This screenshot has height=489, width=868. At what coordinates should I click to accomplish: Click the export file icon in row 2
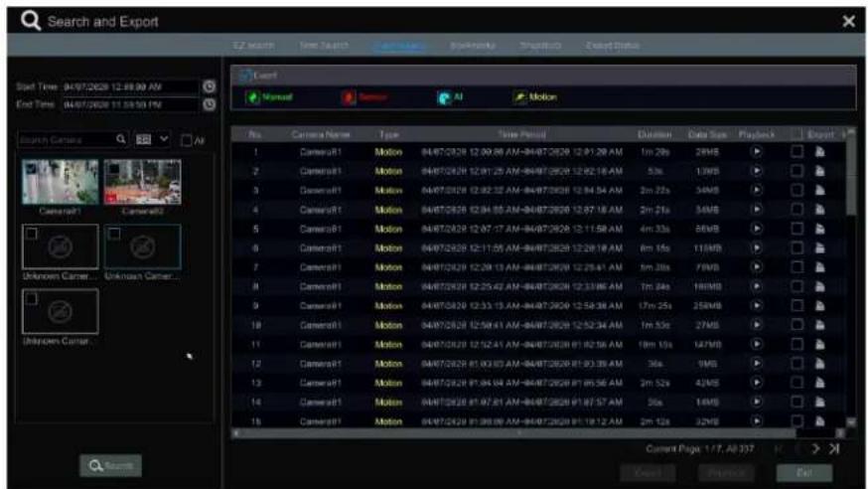pos(820,171)
